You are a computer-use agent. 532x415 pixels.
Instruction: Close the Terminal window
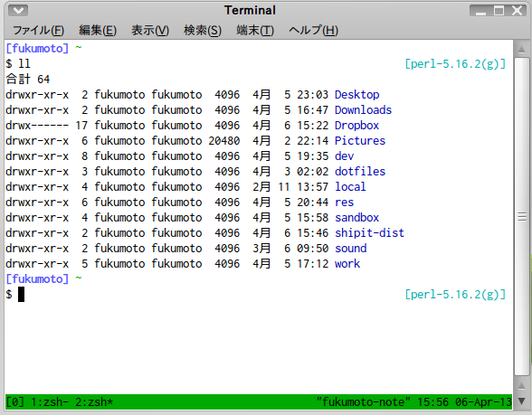518,11
